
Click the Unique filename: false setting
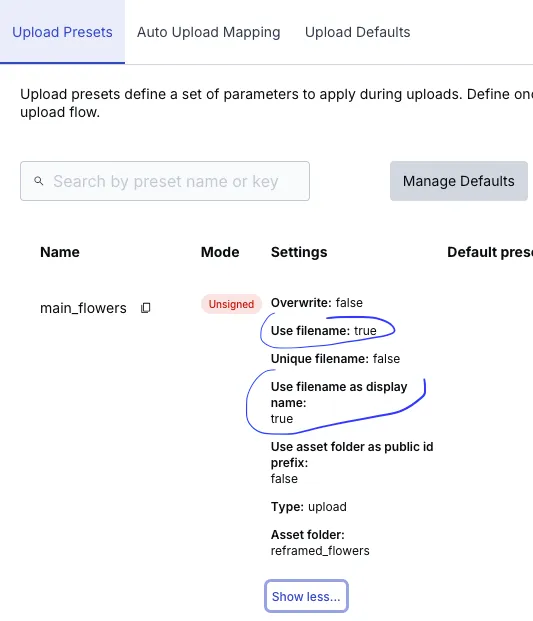335,359
